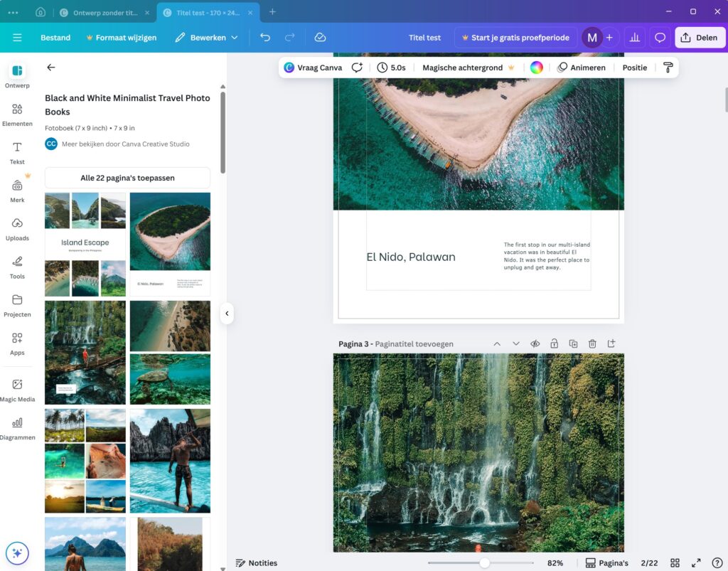
Task: Delete page 3 with the trash icon
Action: pyautogui.click(x=592, y=344)
